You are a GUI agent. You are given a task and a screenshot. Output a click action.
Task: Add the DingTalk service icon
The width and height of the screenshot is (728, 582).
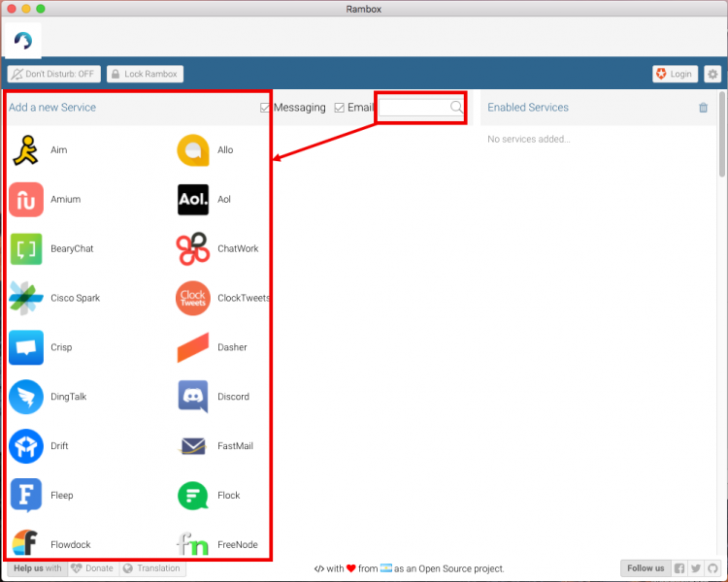(x=26, y=397)
